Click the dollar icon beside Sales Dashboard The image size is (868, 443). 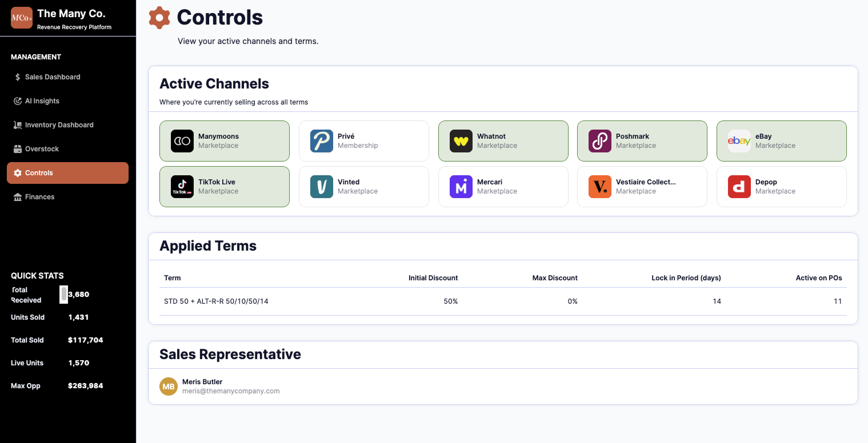(x=18, y=77)
